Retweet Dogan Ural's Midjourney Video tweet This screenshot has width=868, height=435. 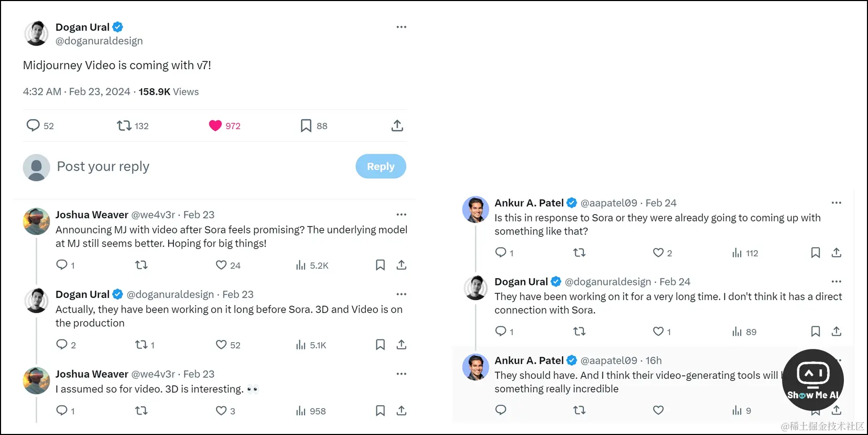pos(124,125)
